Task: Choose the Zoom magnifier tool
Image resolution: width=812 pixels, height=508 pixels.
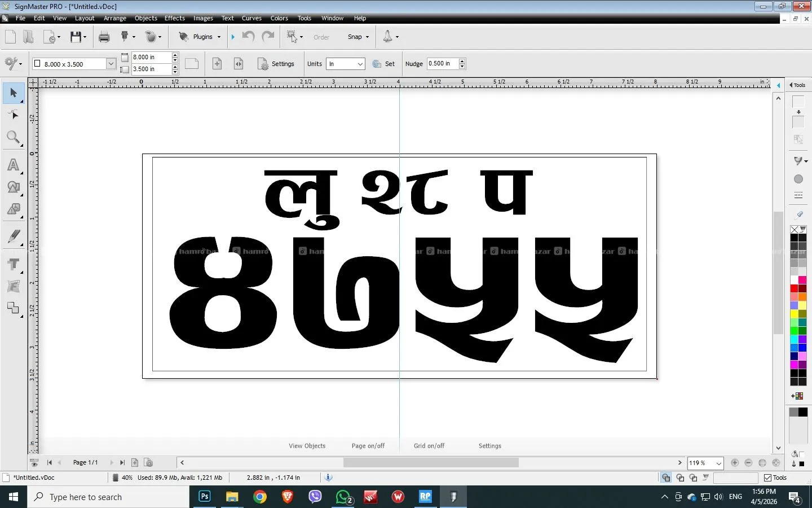Action: pos(14,137)
